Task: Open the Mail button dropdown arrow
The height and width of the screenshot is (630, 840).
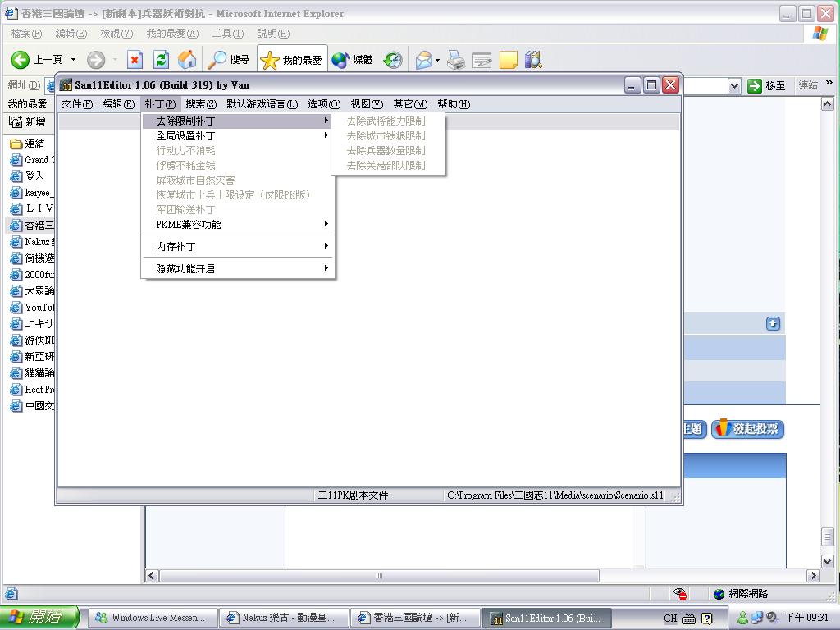Action: pyautogui.click(x=438, y=60)
